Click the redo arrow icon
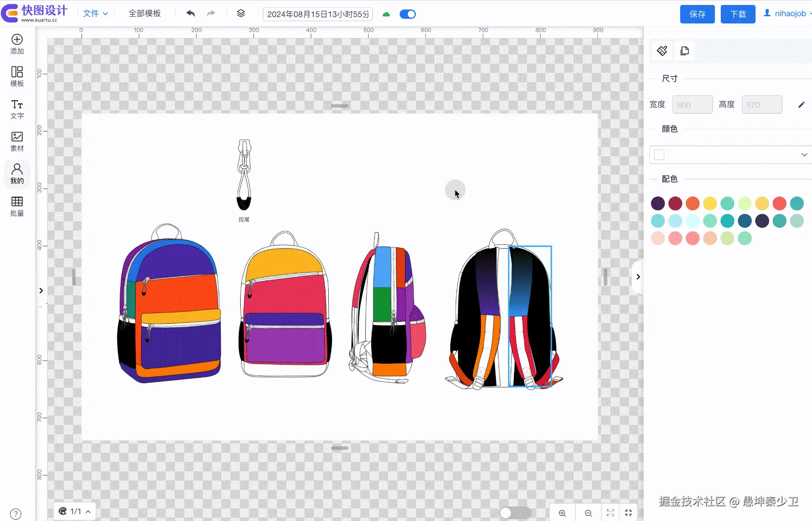 click(x=211, y=14)
